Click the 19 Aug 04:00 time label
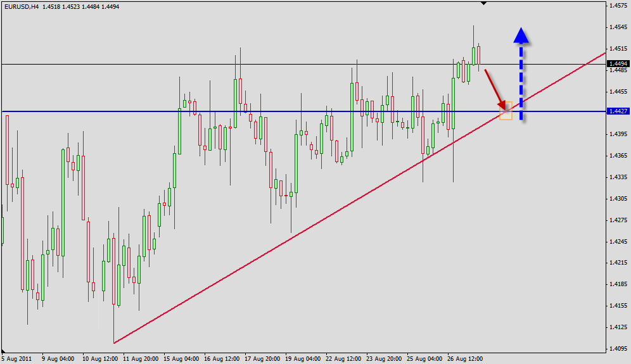The image size is (631, 364). (x=303, y=359)
